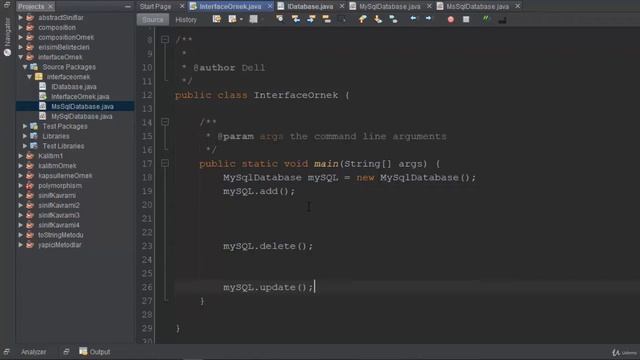Click line number 18 in gutter

tap(147, 177)
